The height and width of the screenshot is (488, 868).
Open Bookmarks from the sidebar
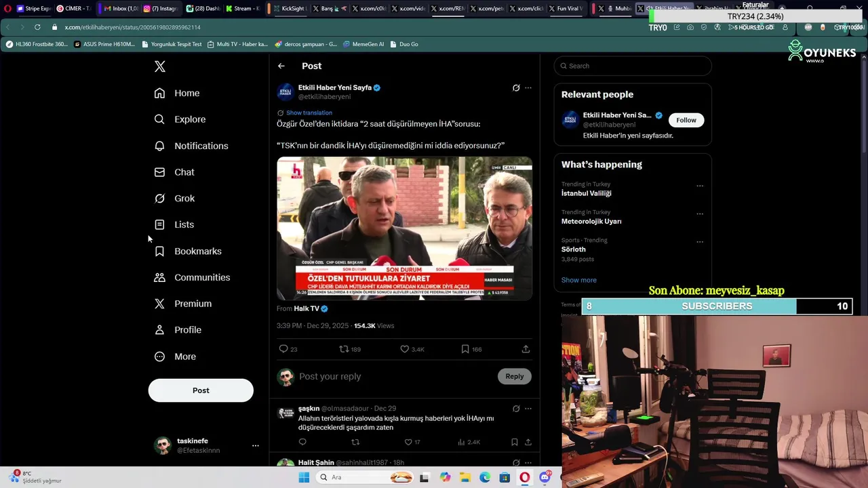pyautogui.click(x=188, y=251)
